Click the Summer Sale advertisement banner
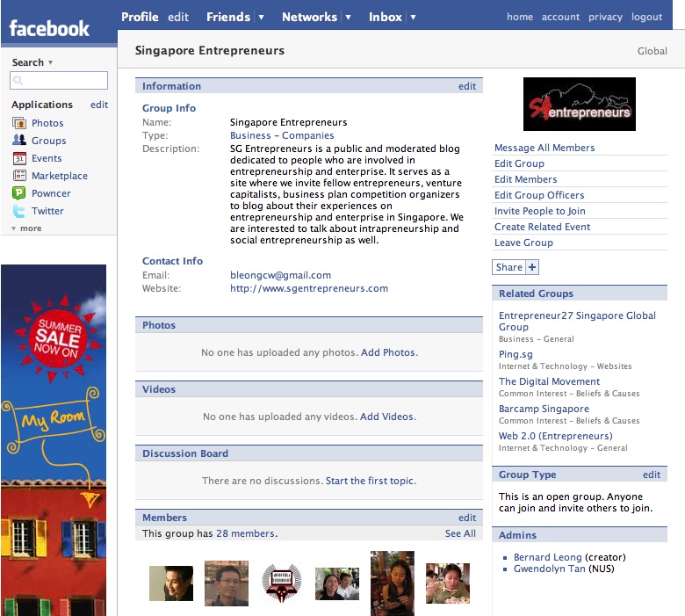The width and height of the screenshot is (685, 616). coord(54,440)
